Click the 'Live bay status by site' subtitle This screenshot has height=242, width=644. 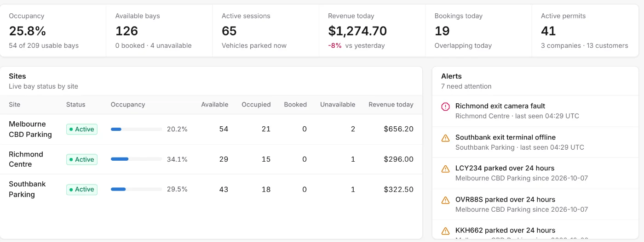coord(43,86)
